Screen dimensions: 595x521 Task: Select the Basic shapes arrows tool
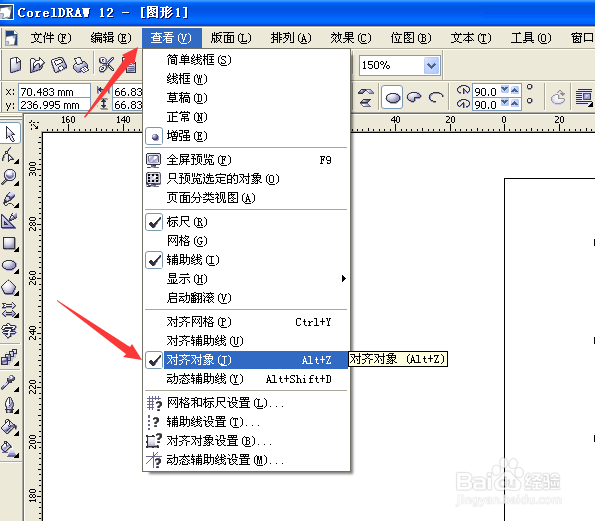click(x=9, y=310)
